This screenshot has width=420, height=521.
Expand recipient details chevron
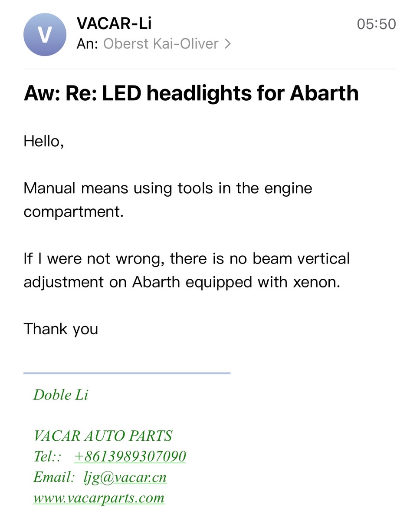[x=227, y=44]
